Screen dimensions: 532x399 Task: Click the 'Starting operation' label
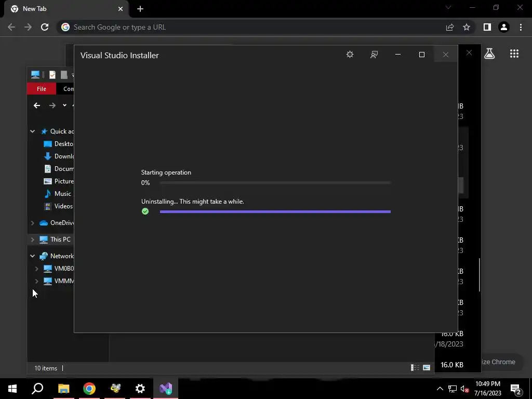point(166,172)
